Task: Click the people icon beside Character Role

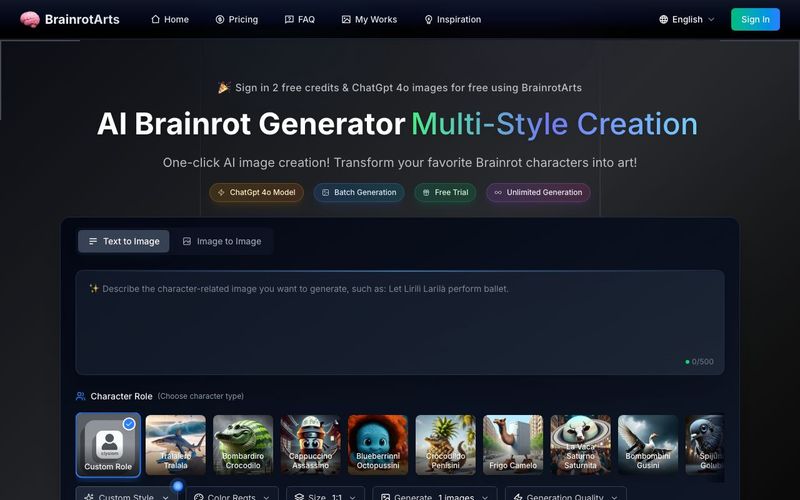Action: tap(81, 396)
